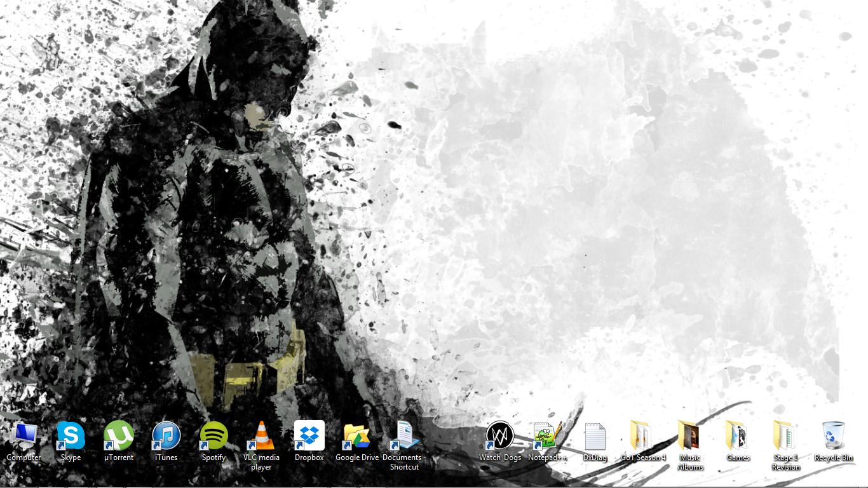The image size is (868, 488).
Task: Select the µTorrent desktop shortcut
Action: pyautogui.click(x=118, y=436)
